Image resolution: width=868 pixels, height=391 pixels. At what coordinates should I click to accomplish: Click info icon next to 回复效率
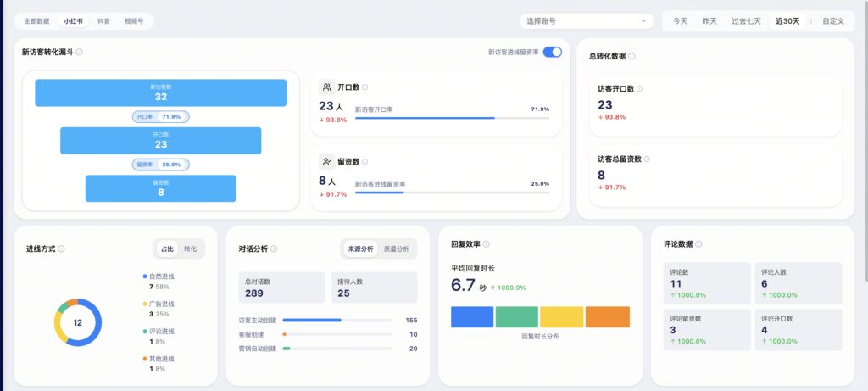[x=487, y=244]
